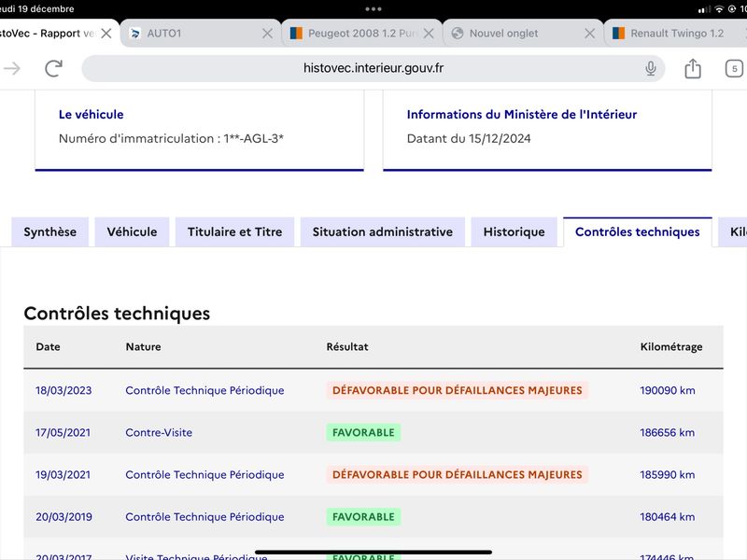
Task: Click the Informations du Ministère de l'Intérieur heading
Action: click(x=522, y=114)
